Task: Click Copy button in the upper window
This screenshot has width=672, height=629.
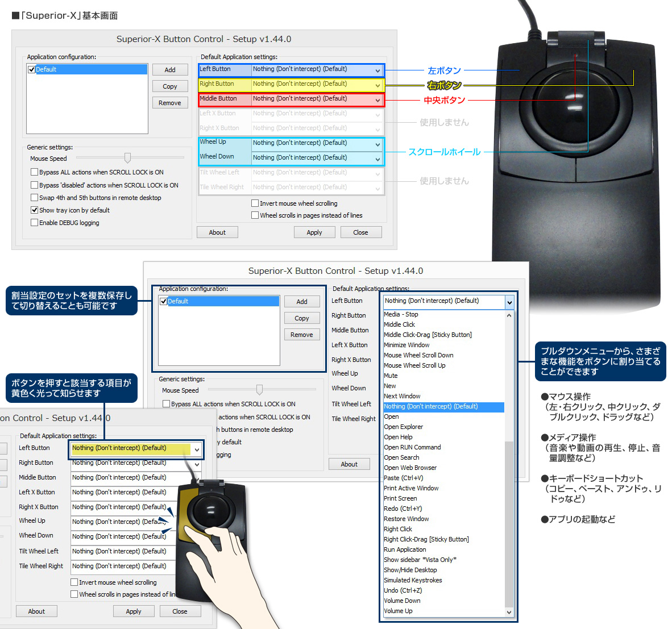Action: (x=170, y=86)
